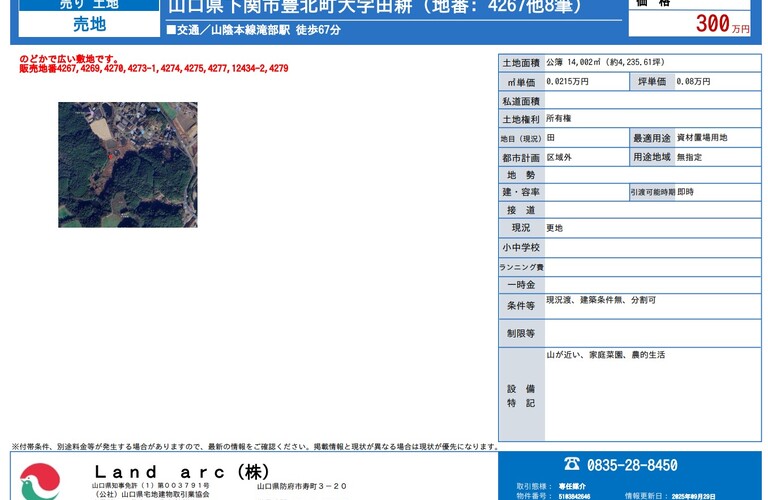Click the 用途地域 value 無指定

[689, 157]
